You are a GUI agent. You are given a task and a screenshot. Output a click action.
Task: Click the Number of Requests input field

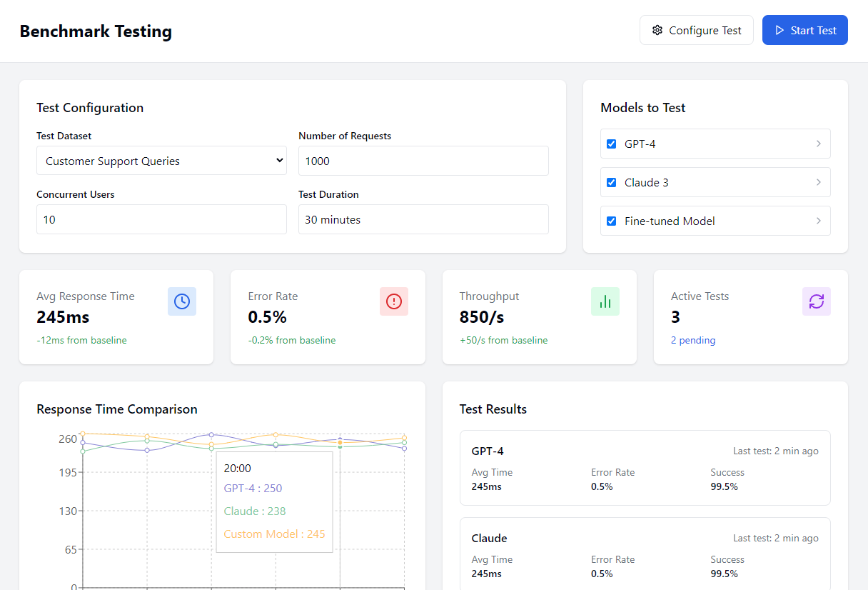pos(423,161)
